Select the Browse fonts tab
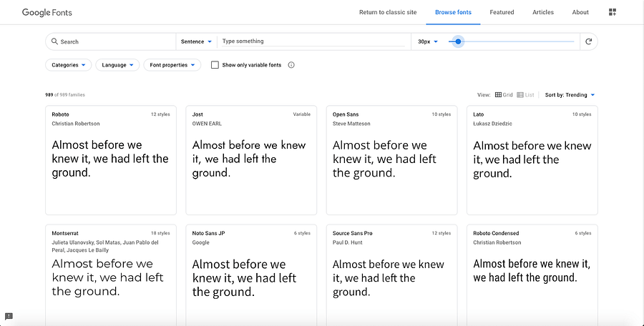 point(453,12)
